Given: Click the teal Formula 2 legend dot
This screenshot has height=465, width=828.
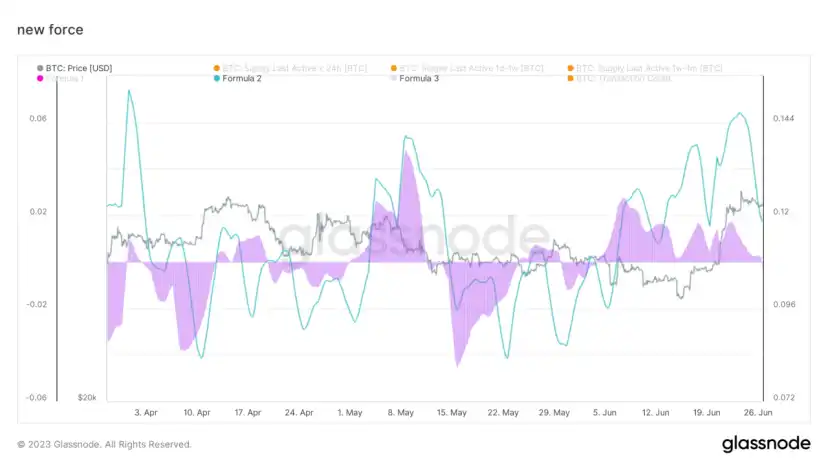Looking at the screenshot, I should click(x=216, y=78).
